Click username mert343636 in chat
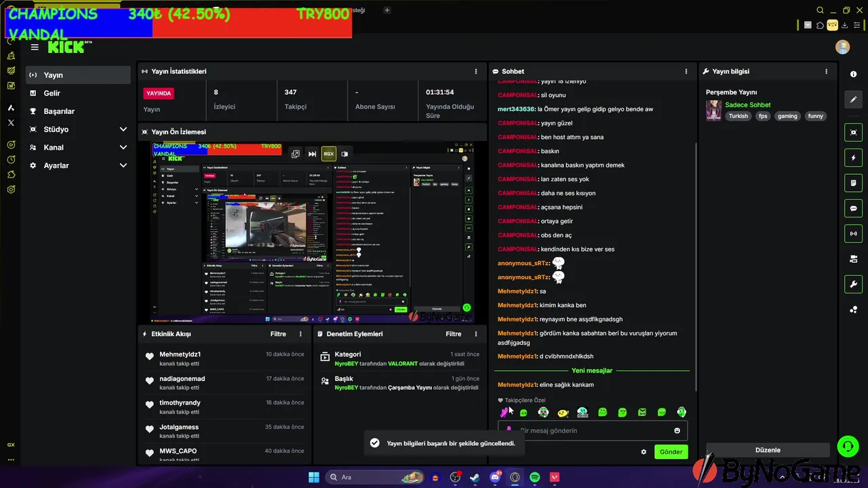 pos(516,109)
